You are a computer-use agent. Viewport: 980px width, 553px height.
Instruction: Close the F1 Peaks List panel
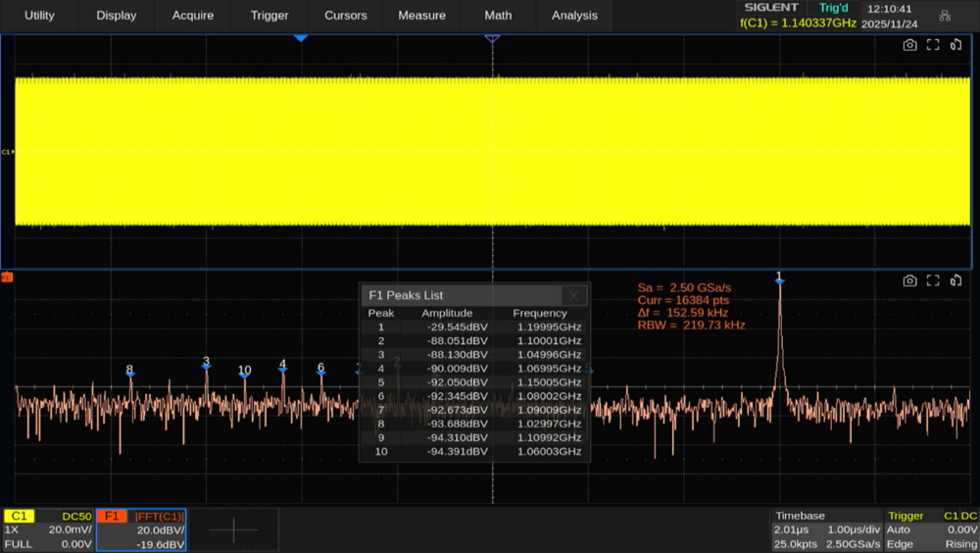click(574, 295)
